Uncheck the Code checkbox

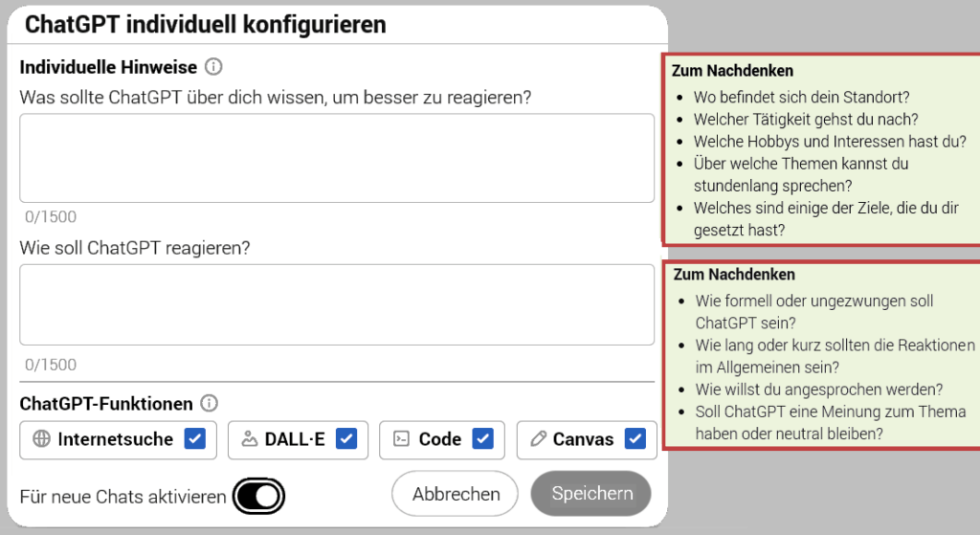coord(482,438)
